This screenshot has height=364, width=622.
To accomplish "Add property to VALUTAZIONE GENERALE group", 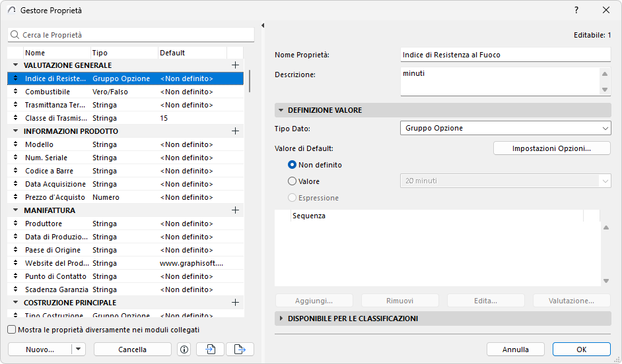I will click(235, 65).
